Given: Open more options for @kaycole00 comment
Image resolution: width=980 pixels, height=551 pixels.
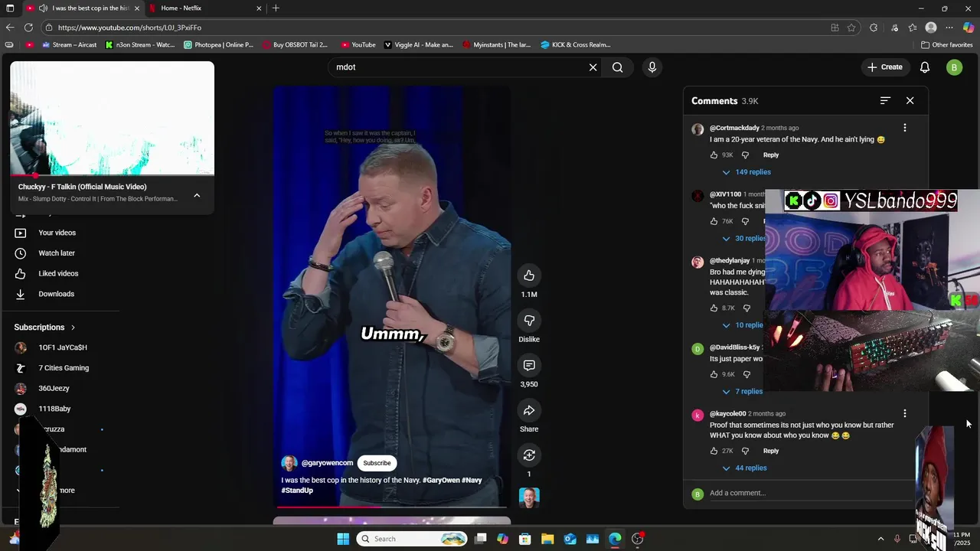Looking at the screenshot, I should (905, 414).
